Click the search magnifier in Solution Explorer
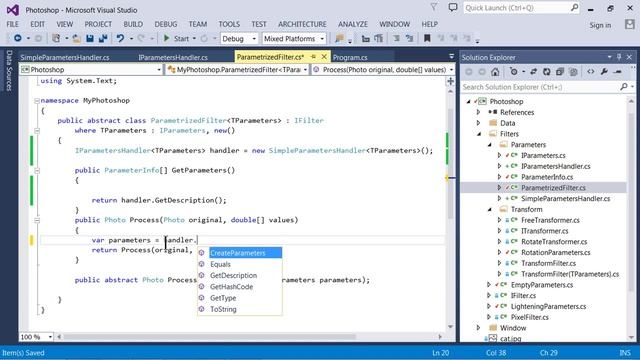The image size is (640, 360). (624, 87)
